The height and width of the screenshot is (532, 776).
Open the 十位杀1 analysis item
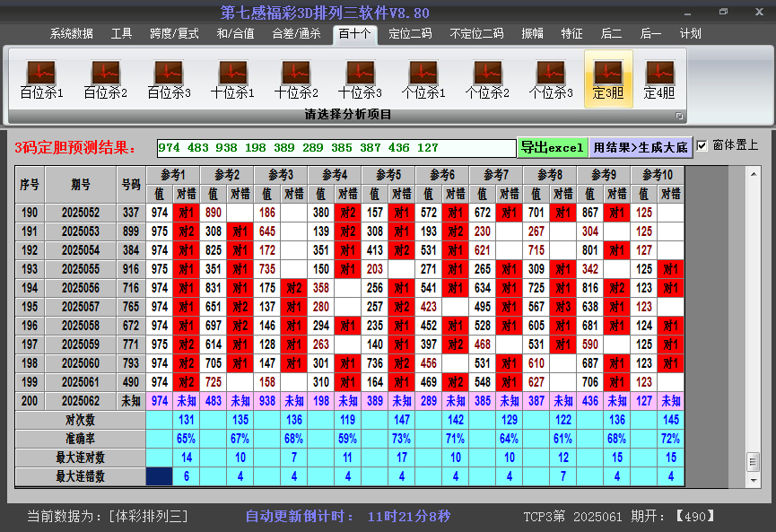(x=232, y=80)
